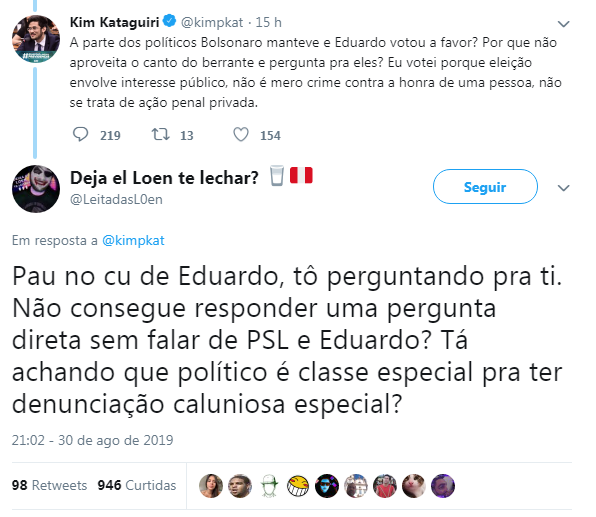Click the yellow smiley face liker avatar
The width and height of the screenshot is (596, 517).
point(298,486)
